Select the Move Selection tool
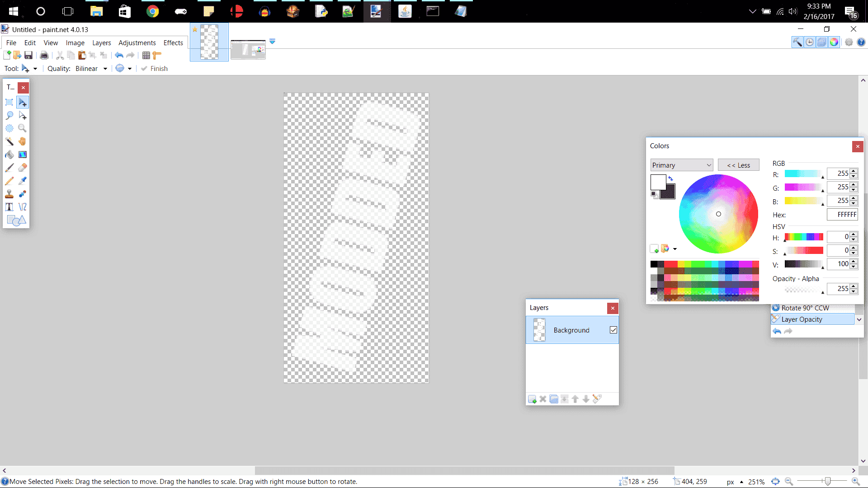 (x=22, y=115)
